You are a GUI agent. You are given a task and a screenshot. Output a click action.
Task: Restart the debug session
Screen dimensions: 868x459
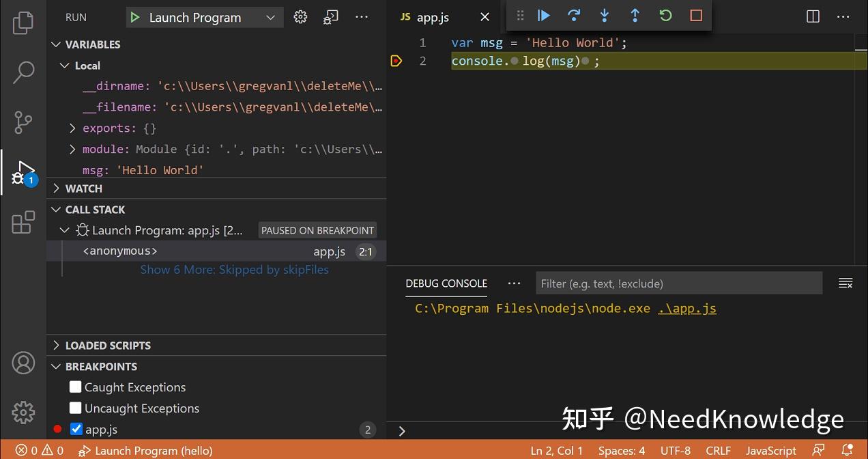(665, 14)
